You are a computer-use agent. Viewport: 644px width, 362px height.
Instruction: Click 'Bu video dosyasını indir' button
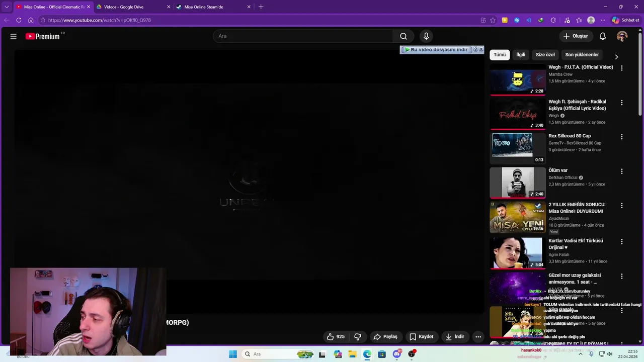pyautogui.click(x=437, y=50)
